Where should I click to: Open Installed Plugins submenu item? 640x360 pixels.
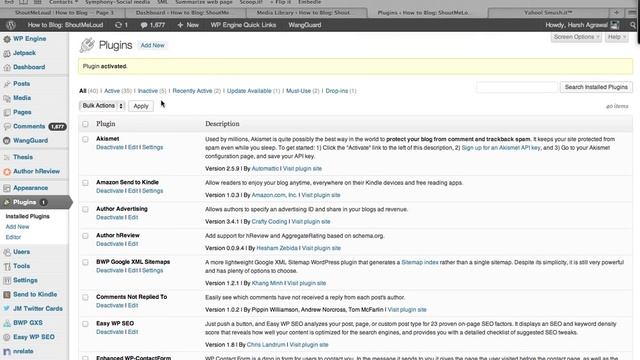(28, 216)
